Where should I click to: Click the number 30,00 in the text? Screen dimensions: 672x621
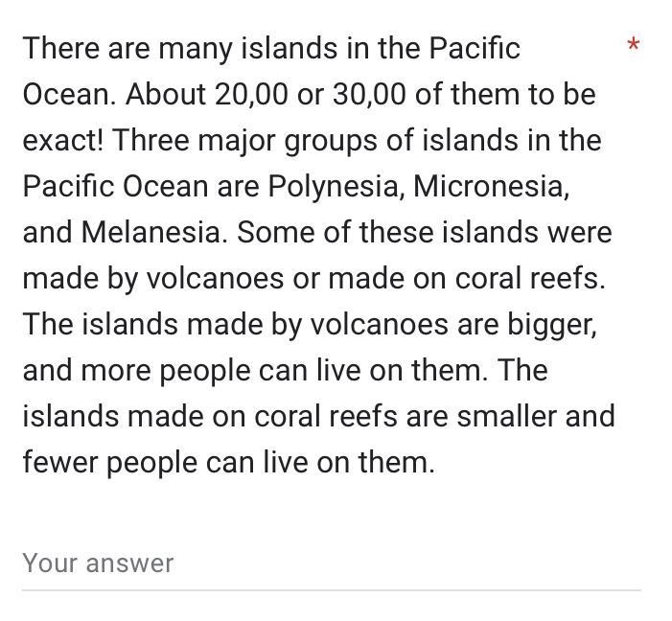point(368,94)
